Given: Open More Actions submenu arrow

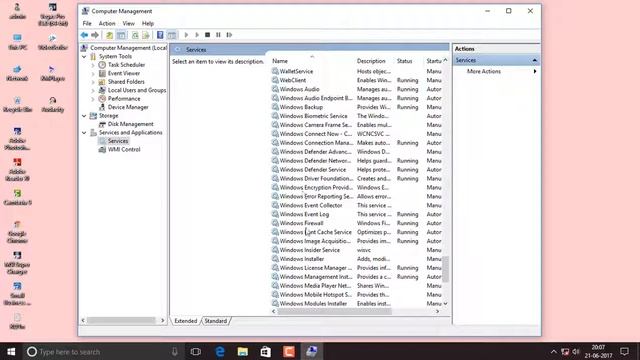Looking at the screenshot, I should pos(535,71).
